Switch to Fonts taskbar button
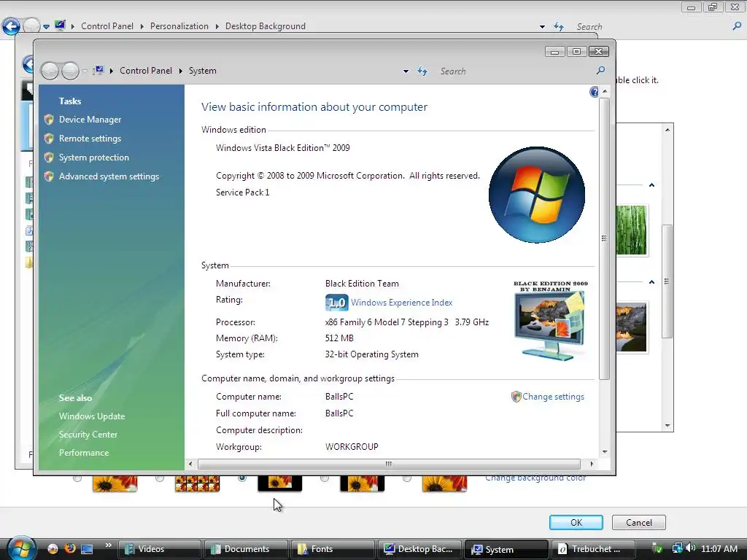 pyautogui.click(x=333, y=549)
